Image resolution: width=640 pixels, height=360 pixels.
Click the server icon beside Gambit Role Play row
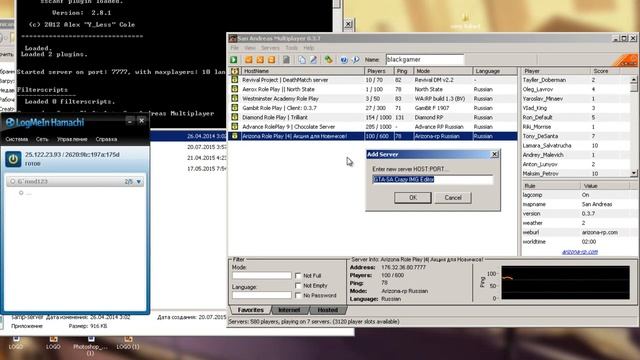click(235, 108)
